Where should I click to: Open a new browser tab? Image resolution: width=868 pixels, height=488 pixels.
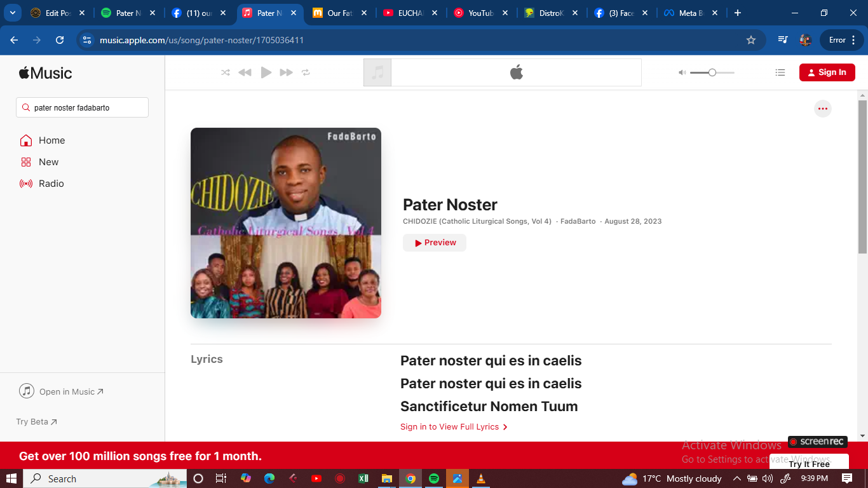737,13
